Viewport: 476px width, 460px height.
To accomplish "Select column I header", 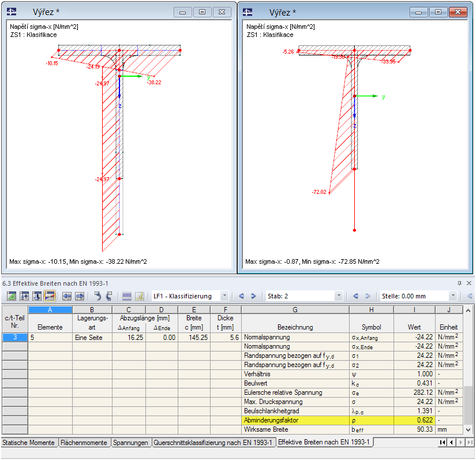I will click(414, 310).
